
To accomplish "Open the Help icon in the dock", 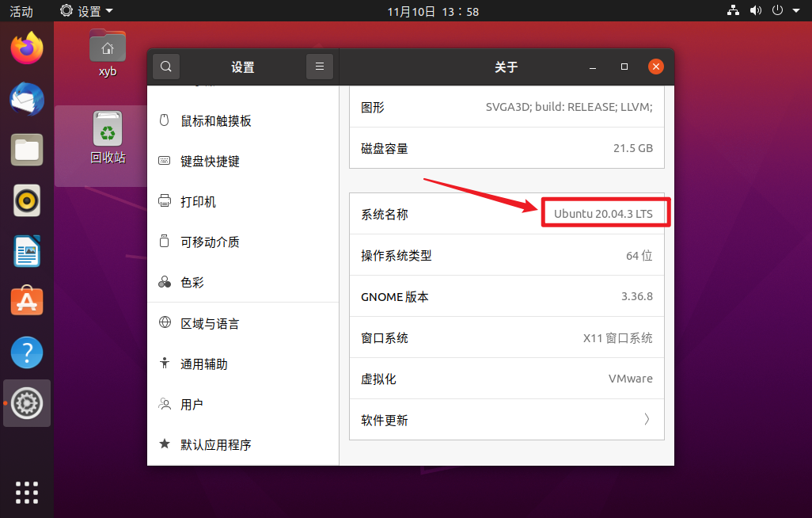I will coord(27,352).
